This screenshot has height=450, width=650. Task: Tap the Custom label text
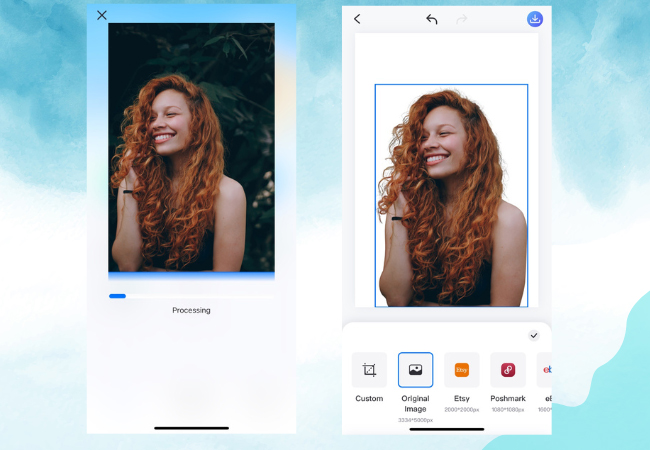(369, 399)
